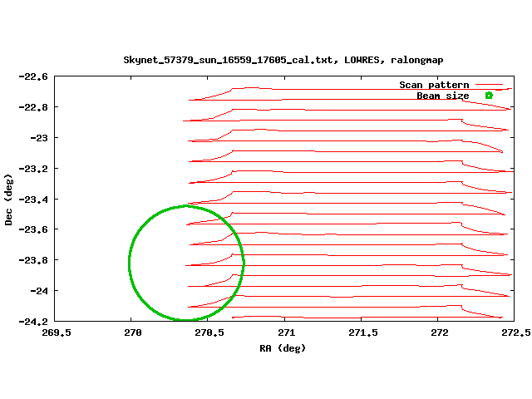This screenshot has width=532, height=399.
Task: Click the y-axis tick label -24.2
Action: (33, 322)
